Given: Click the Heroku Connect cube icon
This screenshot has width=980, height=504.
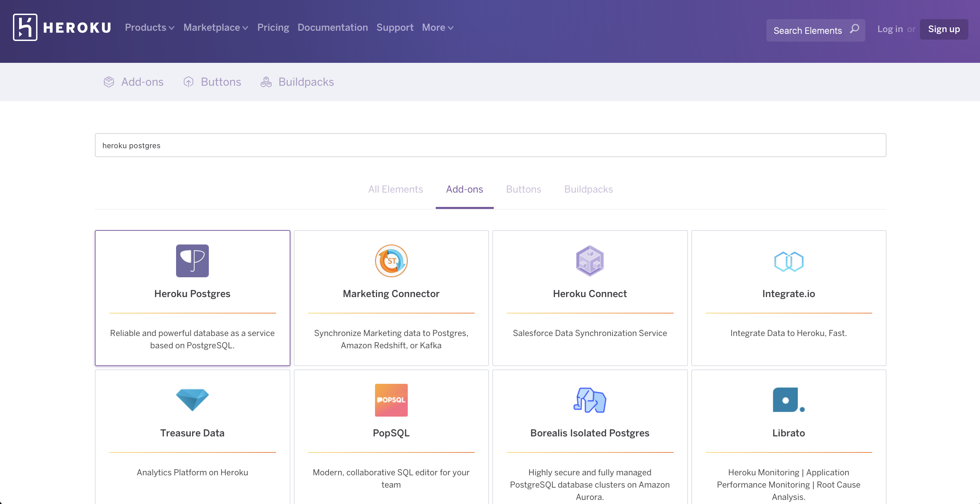Looking at the screenshot, I should [590, 261].
